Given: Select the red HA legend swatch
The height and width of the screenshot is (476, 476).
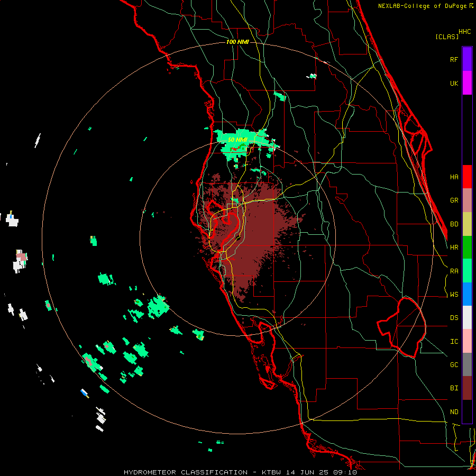Looking at the screenshot, I should [x=467, y=177].
